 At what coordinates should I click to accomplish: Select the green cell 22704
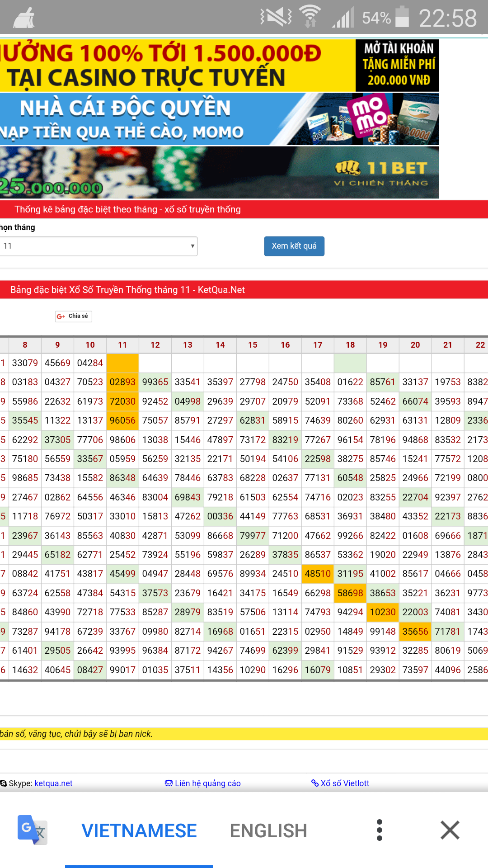pyautogui.click(x=415, y=497)
